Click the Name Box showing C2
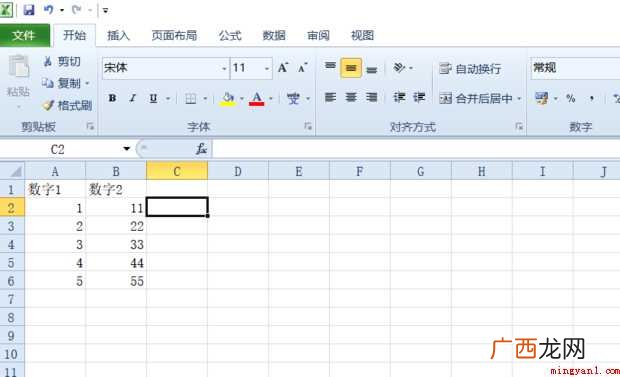This screenshot has height=377, width=620. 58,150
